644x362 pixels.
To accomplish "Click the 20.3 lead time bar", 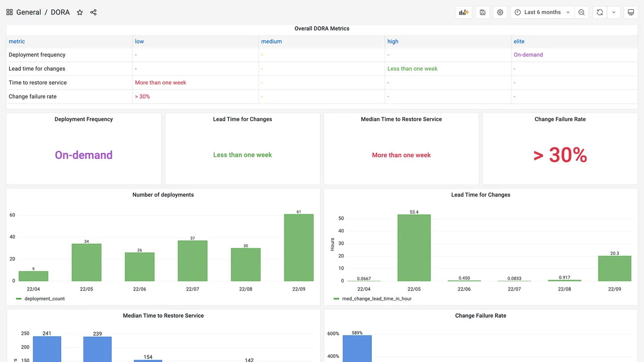I will [x=615, y=268].
